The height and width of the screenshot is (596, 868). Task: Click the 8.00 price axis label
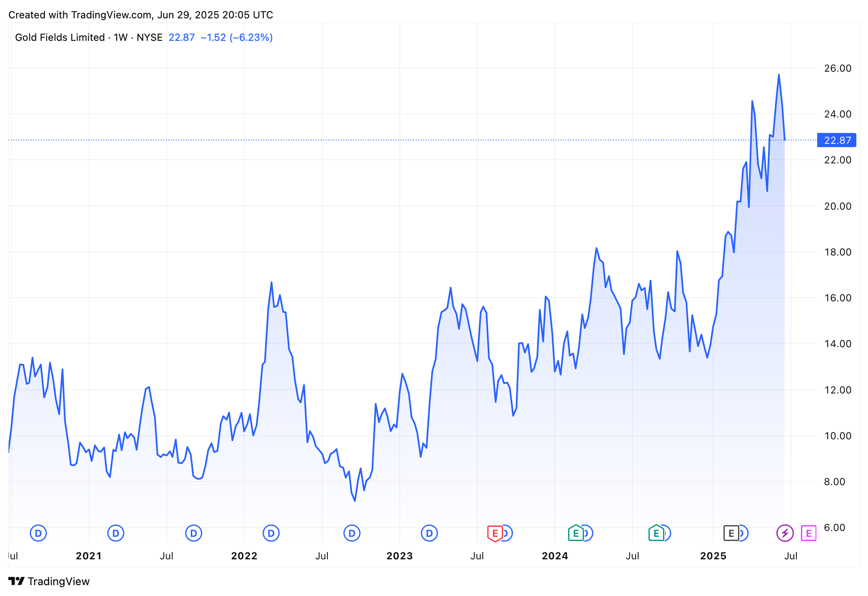coord(835,481)
